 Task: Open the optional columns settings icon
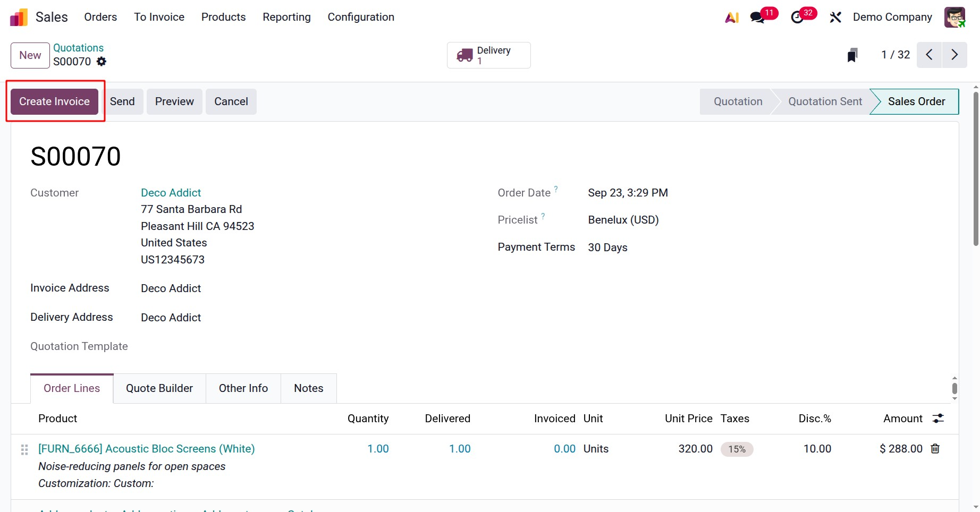tap(938, 419)
